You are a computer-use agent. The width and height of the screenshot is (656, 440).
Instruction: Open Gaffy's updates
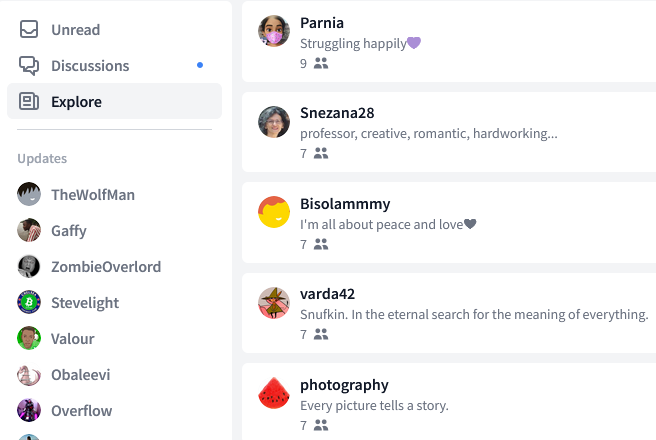click(x=52, y=230)
